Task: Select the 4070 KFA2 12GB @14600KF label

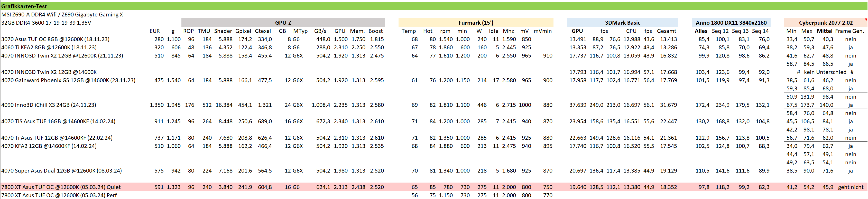Action: click(x=49, y=146)
